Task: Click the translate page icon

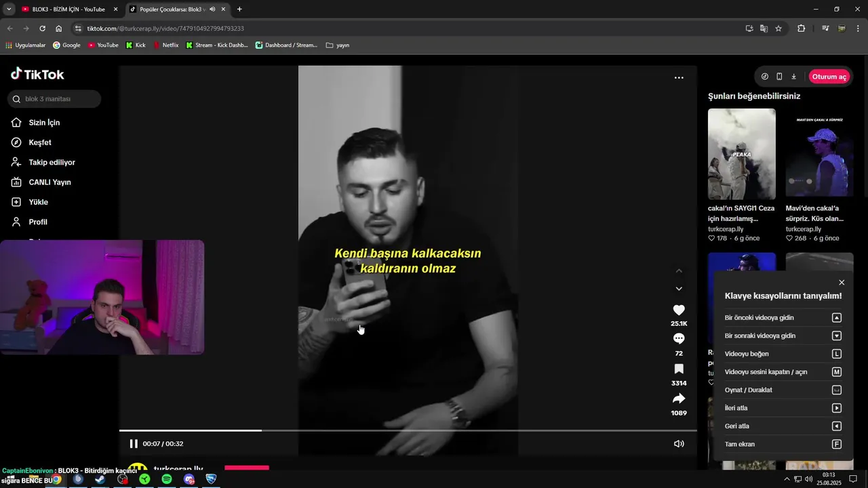Action: click(x=764, y=28)
